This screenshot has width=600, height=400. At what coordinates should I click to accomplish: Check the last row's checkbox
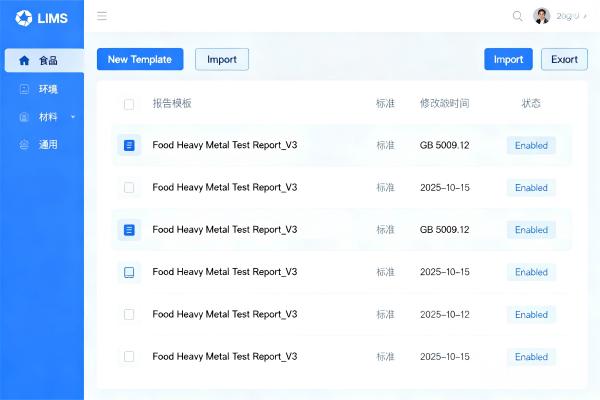(x=129, y=357)
